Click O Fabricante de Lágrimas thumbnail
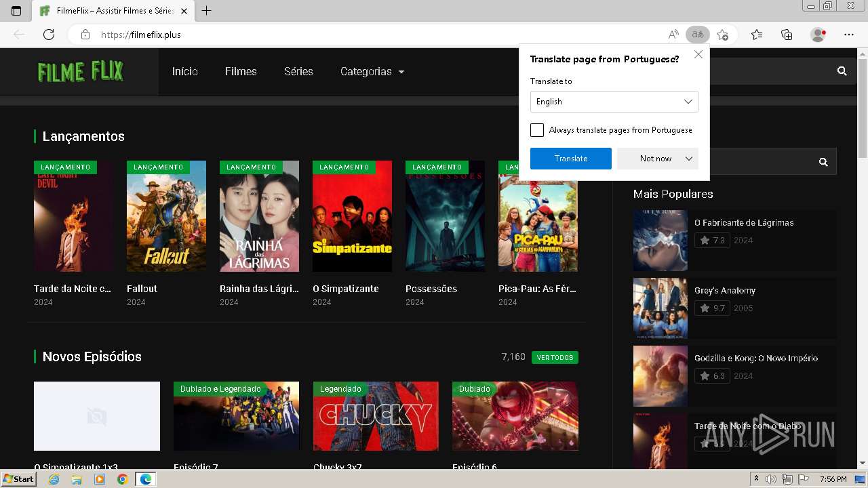This screenshot has height=488, width=868. (x=660, y=241)
